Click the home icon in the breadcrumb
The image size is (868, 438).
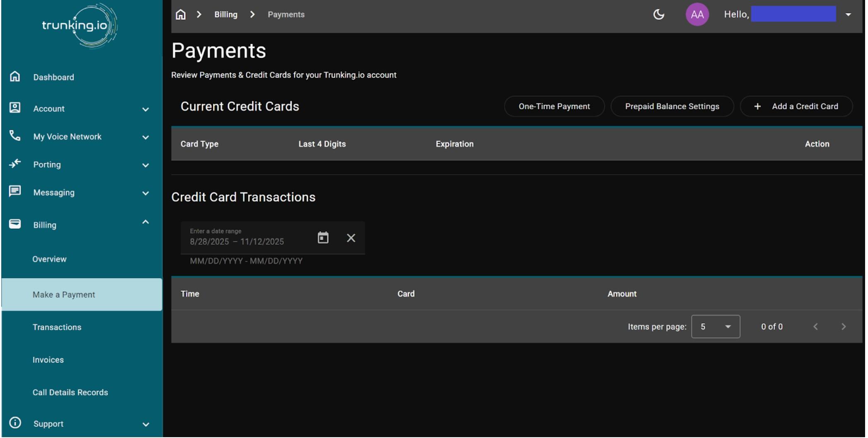(181, 15)
